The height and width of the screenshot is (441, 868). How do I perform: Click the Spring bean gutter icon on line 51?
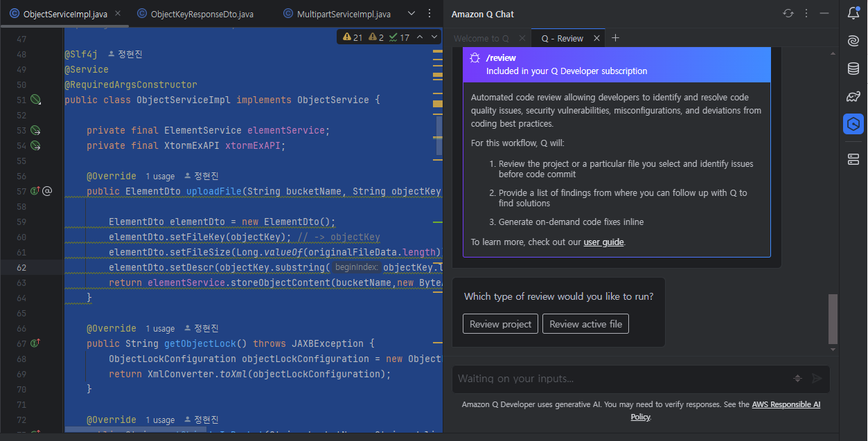tap(36, 100)
